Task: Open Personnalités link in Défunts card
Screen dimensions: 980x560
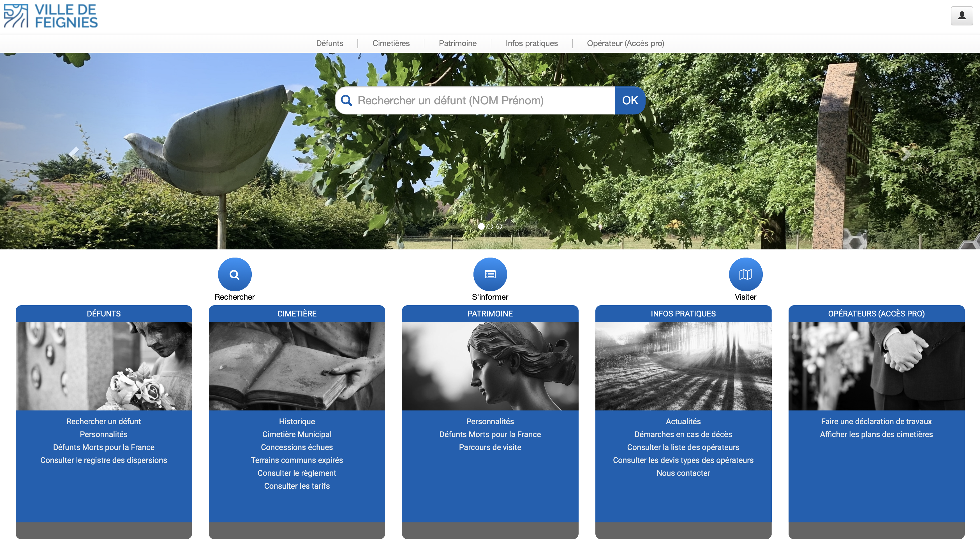Action: 104,434
